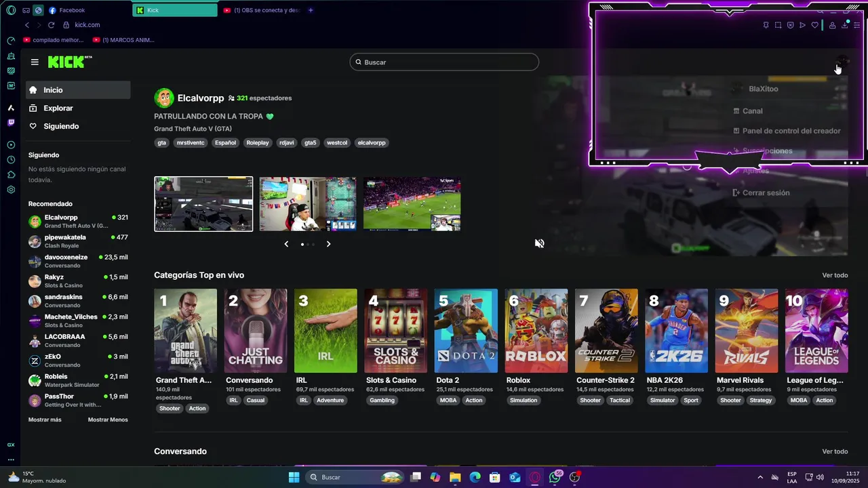Select the second featured stream thumbnail
The image size is (868, 488).
308,204
